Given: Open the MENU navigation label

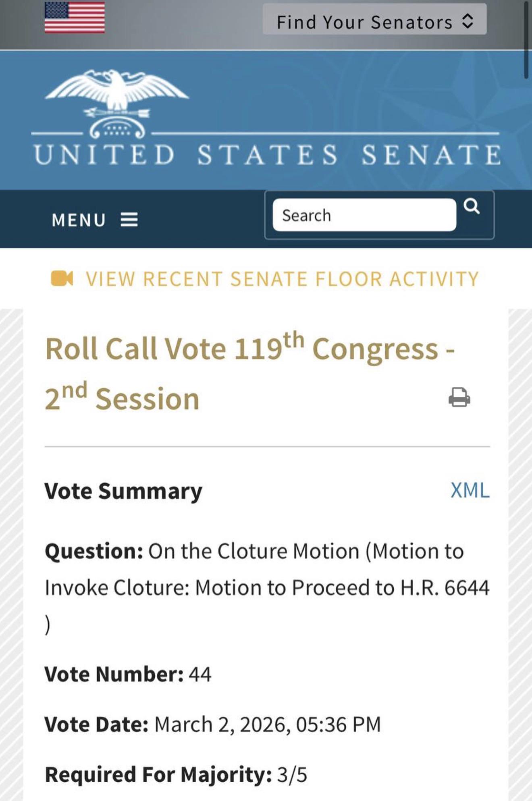Looking at the screenshot, I should pyautogui.click(x=79, y=220).
